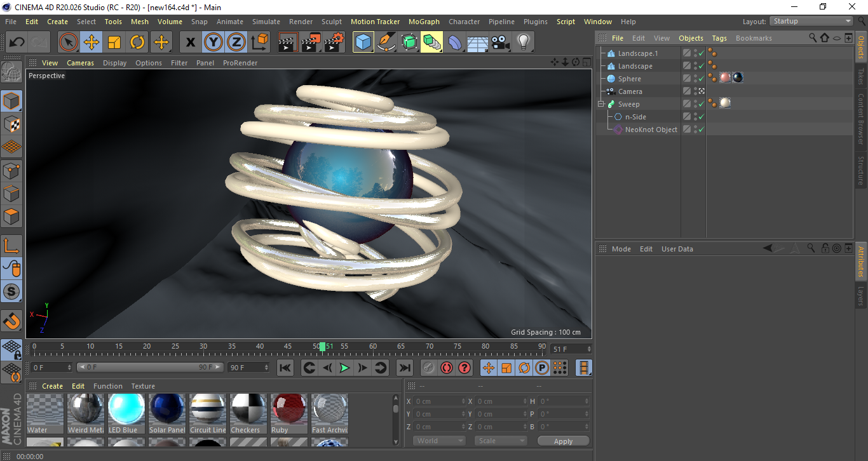The height and width of the screenshot is (461, 868).
Task: Select the Checkers material swatch
Action: pos(248,413)
